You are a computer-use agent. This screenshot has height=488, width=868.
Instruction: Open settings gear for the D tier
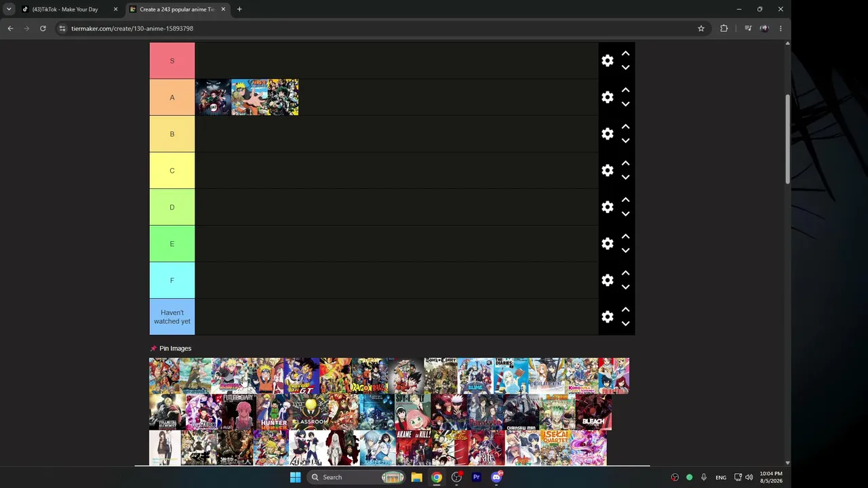click(x=608, y=207)
